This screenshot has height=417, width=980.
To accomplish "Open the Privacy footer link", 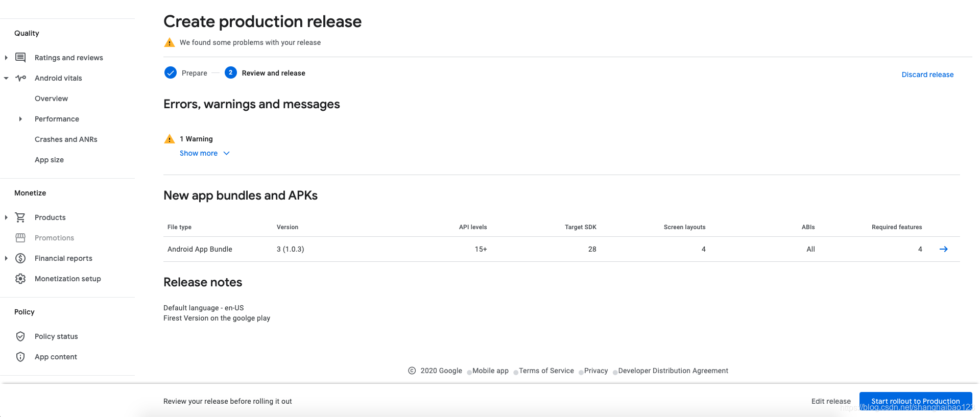I will pyautogui.click(x=596, y=371).
